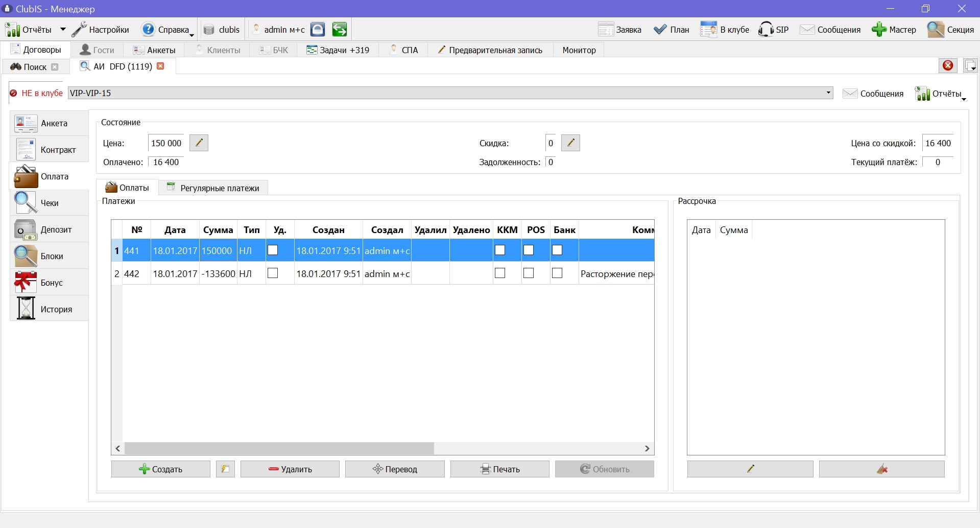Open the Депозит sidebar section
This screenshot has width=980, height=528.
coord(49,229)
